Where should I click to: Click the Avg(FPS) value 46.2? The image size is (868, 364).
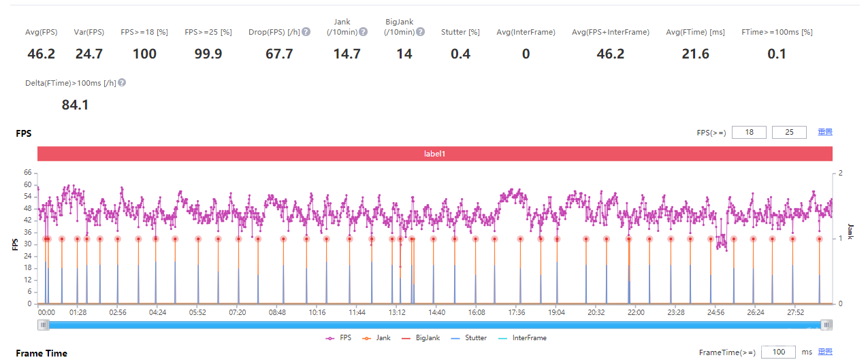pos(42,54)
